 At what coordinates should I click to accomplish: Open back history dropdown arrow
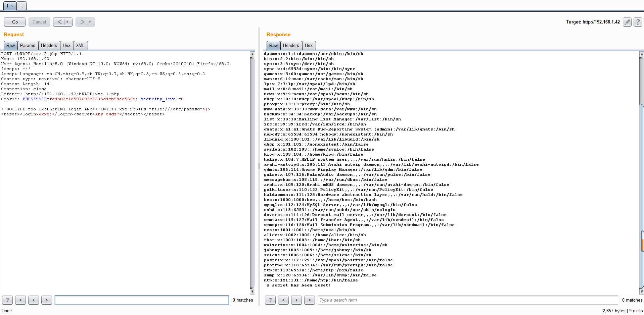pyautogui.click(x=68, y=22)
